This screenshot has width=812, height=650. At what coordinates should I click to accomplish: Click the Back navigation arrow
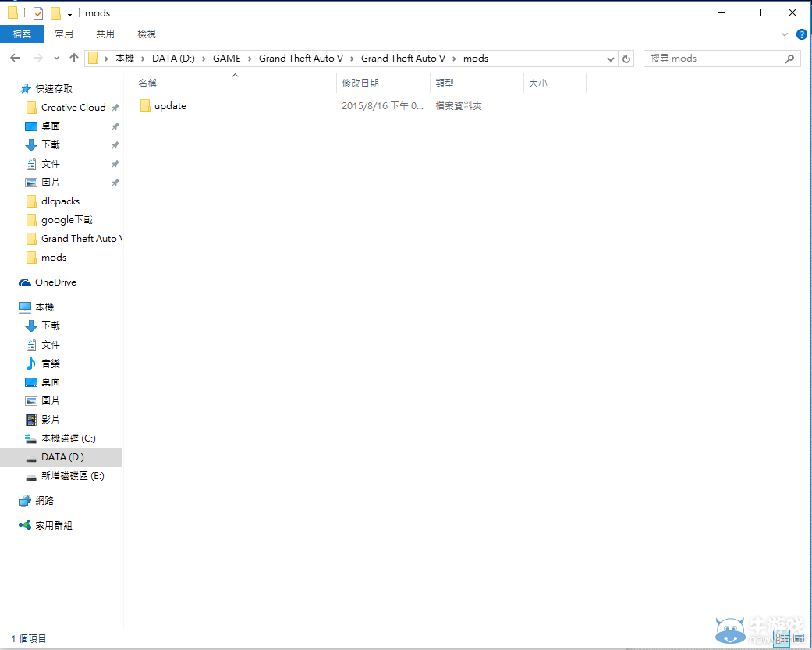[x=15, y=58]
